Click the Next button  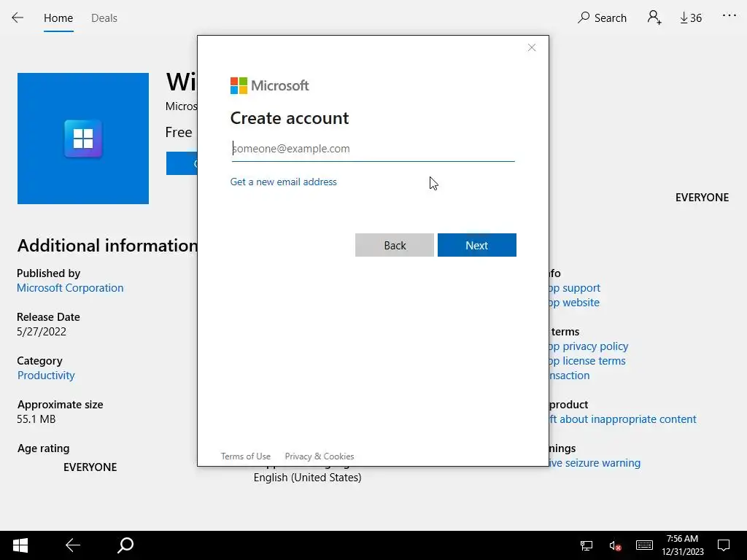coord(477,245)
